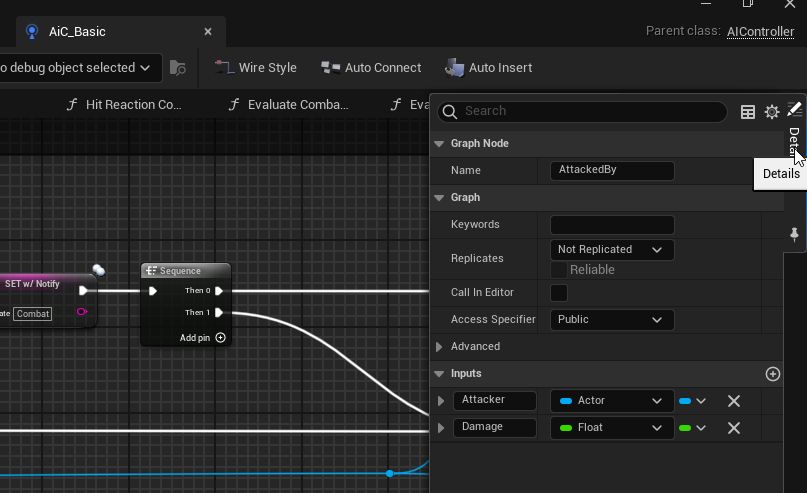Image resolution: width=807 pixels, height=493 pixels.
Task: Click the pin icon on the sidebar
Action: point(794,234)
